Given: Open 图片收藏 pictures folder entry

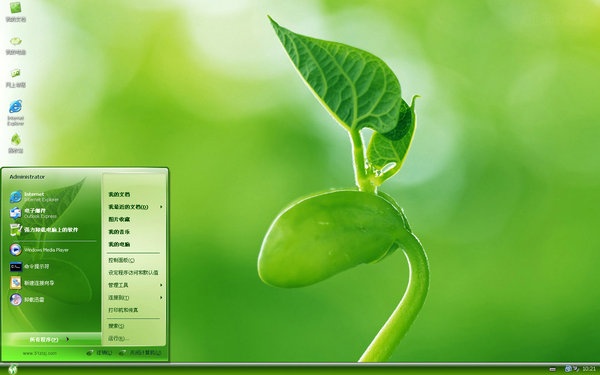Looking at the screenshot, I should 119,219.
